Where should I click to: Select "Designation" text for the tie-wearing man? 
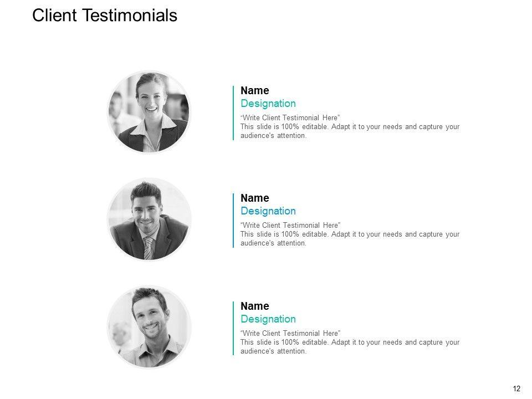click(268, 211)
